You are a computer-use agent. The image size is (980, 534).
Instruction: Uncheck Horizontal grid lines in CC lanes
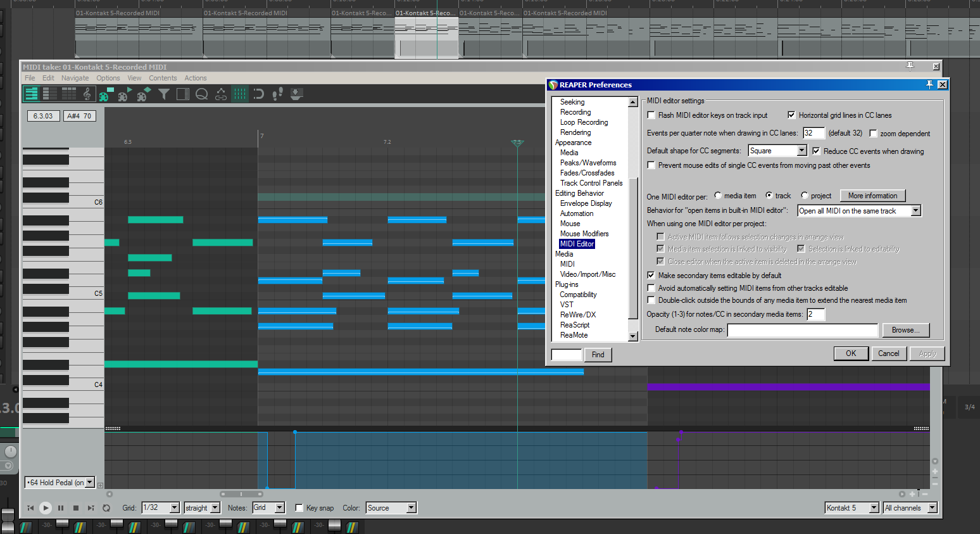(x=791, y=115)
